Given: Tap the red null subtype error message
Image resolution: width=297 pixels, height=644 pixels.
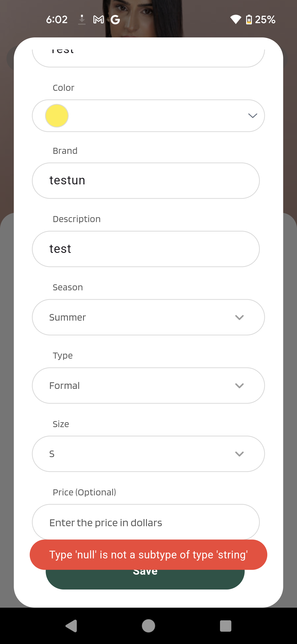Looking at the screenshot, I should (x=148, y=555).
